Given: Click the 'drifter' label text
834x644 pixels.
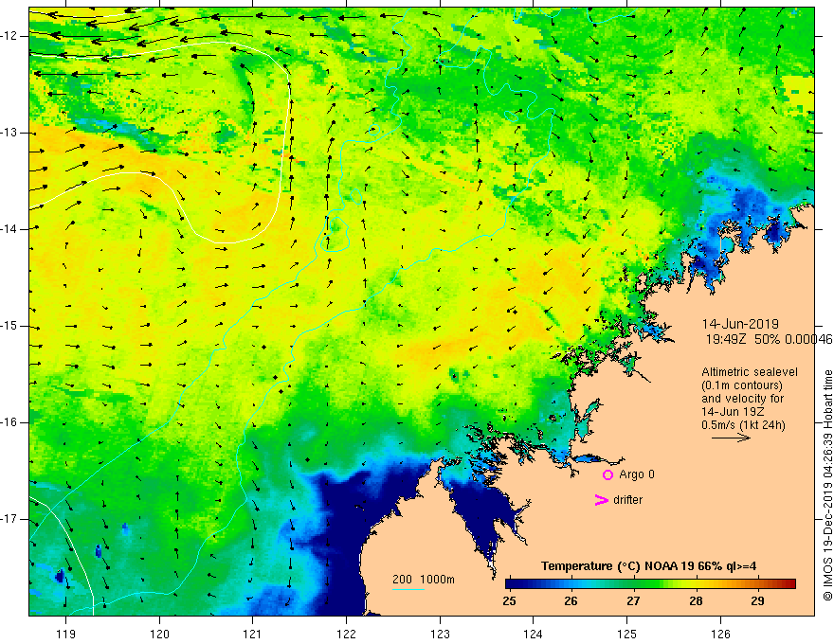Looking at the screenshot, I should [x=627, y=500].
